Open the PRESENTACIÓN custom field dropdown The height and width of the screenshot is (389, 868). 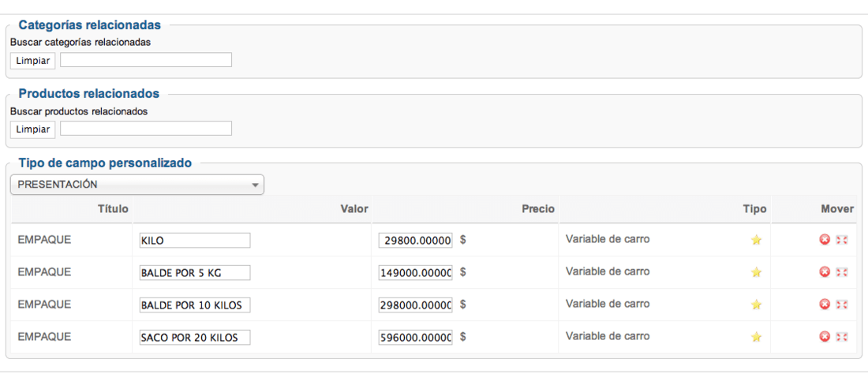[x=137, y=185]
